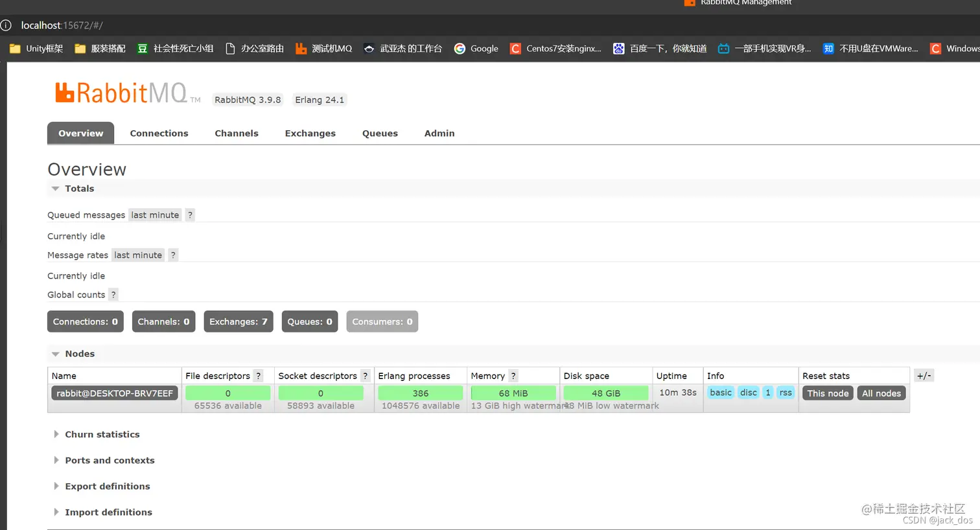Click the basic info tag
The width and height of the screenshot is (980, 530).
(721, 393)
